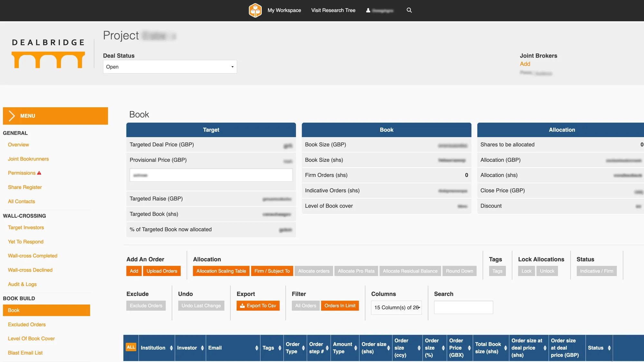Select the All Orders filter

coord(306,306)
